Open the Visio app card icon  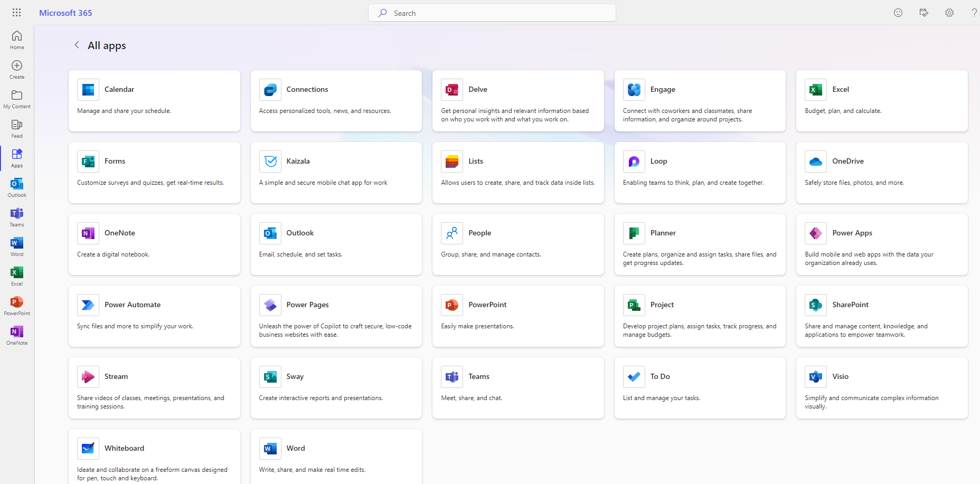tap(816, 376)
